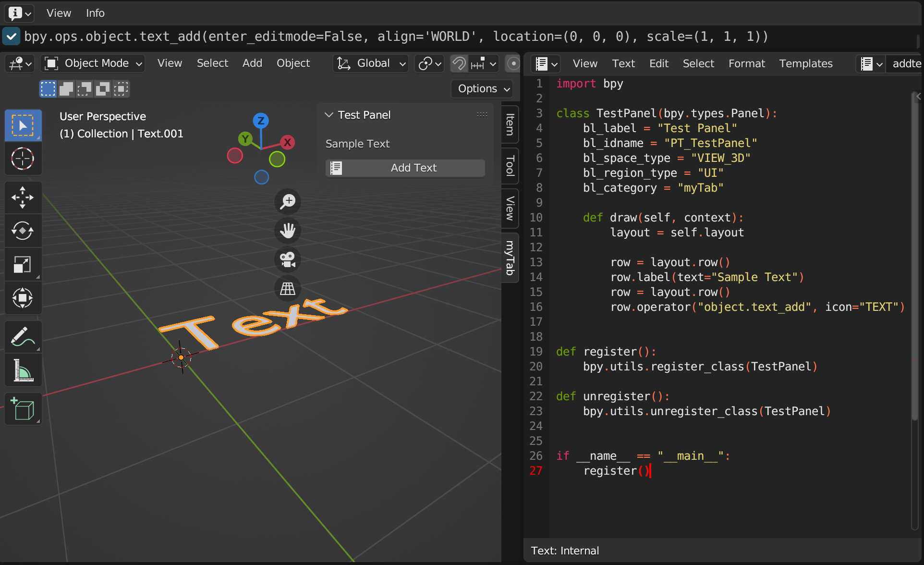Screen dimensions: 924x565
Task: Select the Box Select tool
Action: [x=23, y=125]
